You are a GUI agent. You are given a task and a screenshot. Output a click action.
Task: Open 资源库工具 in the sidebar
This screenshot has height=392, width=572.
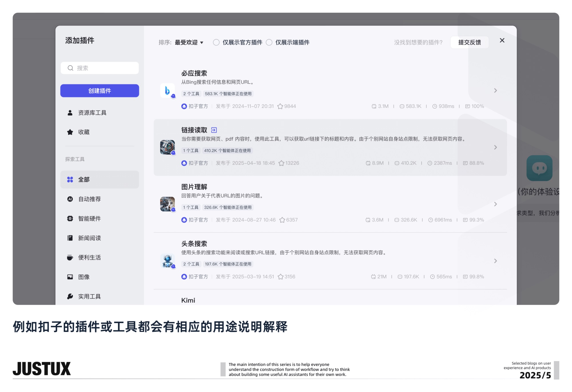[92, 112]
